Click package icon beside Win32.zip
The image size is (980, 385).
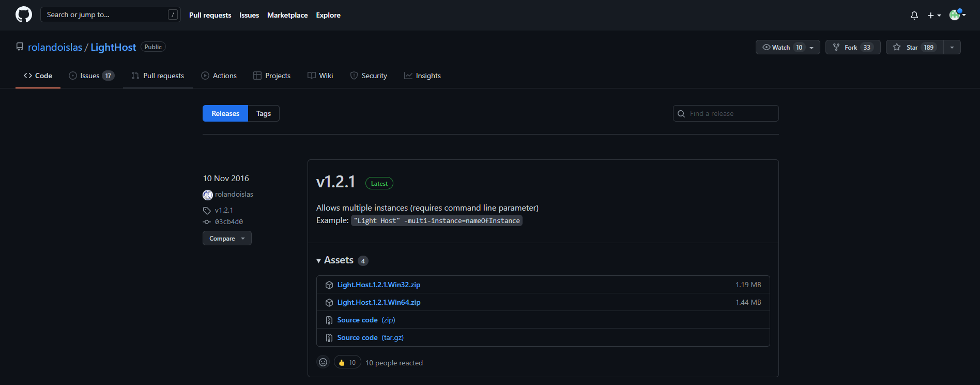coord(329,285)
